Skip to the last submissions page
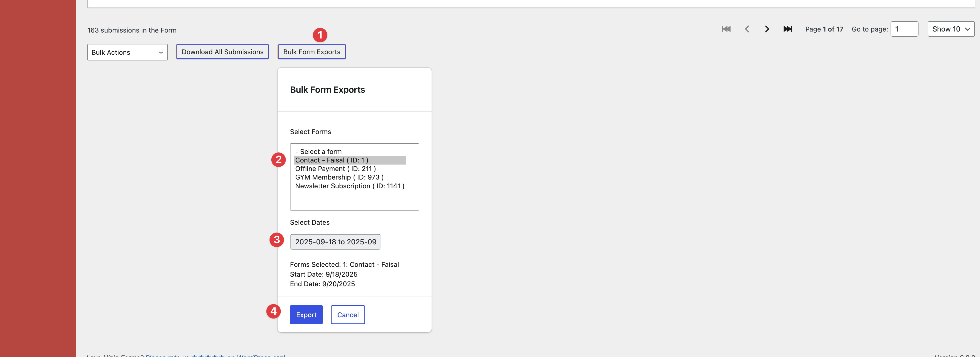The image size is (980, 357). point(787,29)
